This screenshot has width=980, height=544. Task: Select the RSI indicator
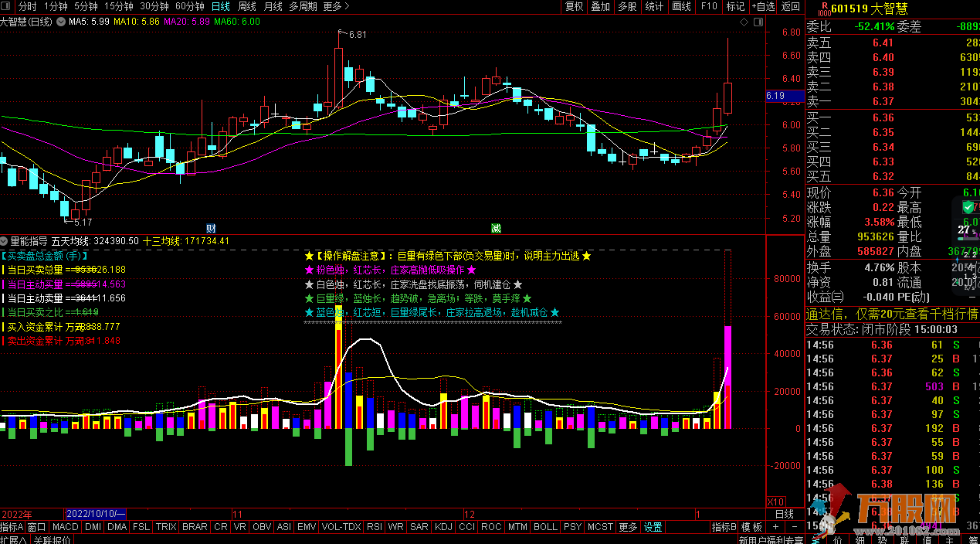point(375,527)
